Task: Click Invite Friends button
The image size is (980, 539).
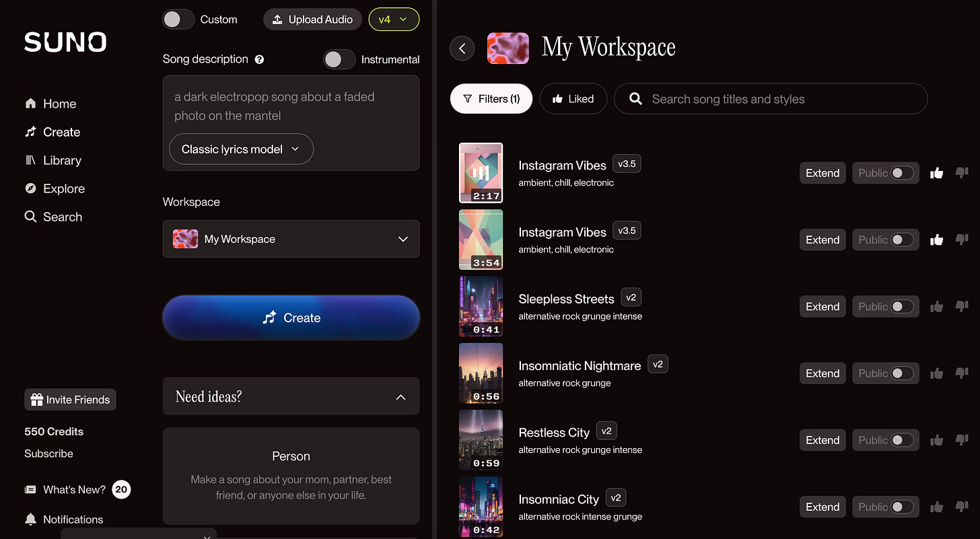Action: [x=70, y=400]
